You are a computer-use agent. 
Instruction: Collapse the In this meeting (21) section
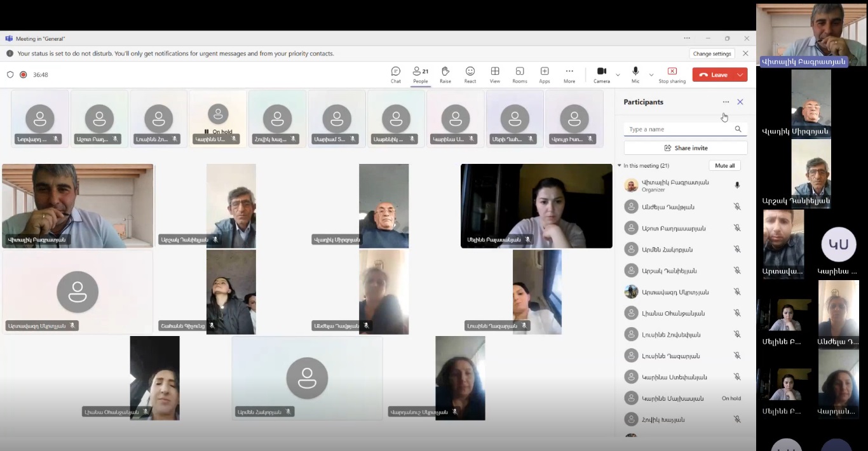pyautogui.click(x=620, y=166)
